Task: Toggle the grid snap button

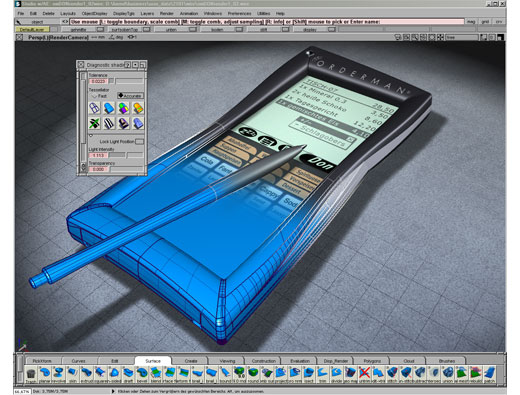Action: click(485, 22)
